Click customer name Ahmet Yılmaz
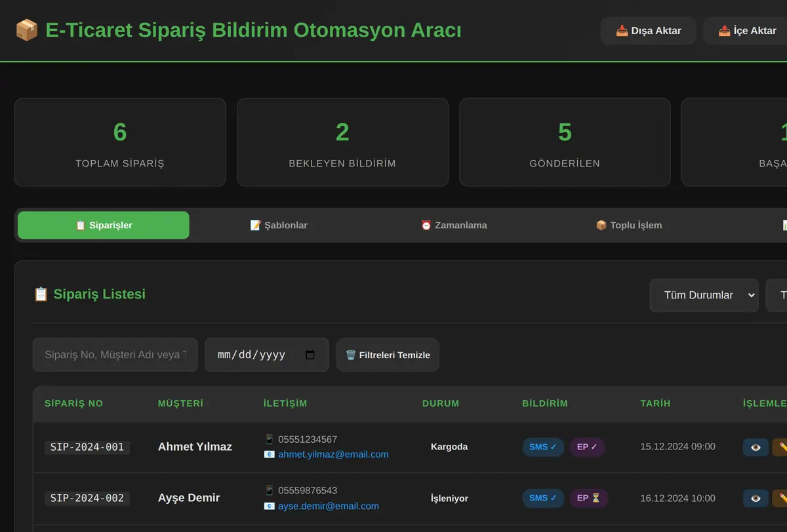The image size is (787, 532). coord(195,447)
